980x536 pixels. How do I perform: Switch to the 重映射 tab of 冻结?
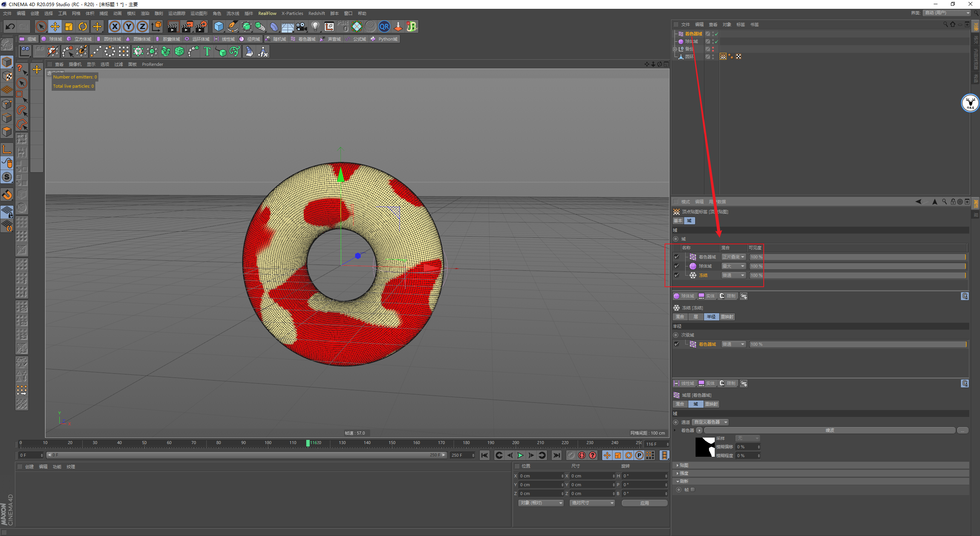(727, 317)
